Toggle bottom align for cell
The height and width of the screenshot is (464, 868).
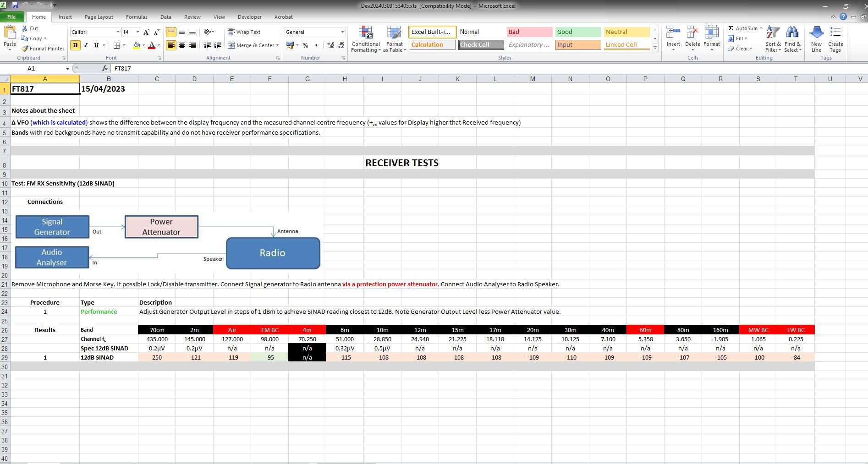[x=192, y=32]
